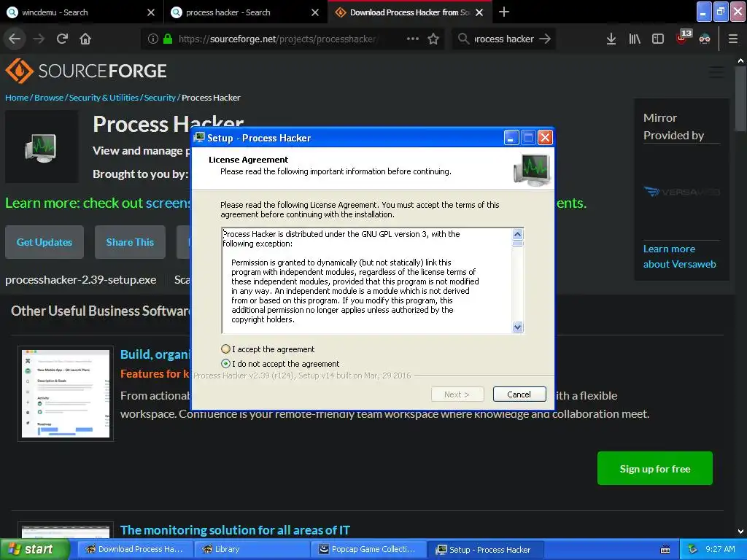Screen dimensions: 747x560
Task: Bookmark this page with the star icon
Action: tap(433, 39)
